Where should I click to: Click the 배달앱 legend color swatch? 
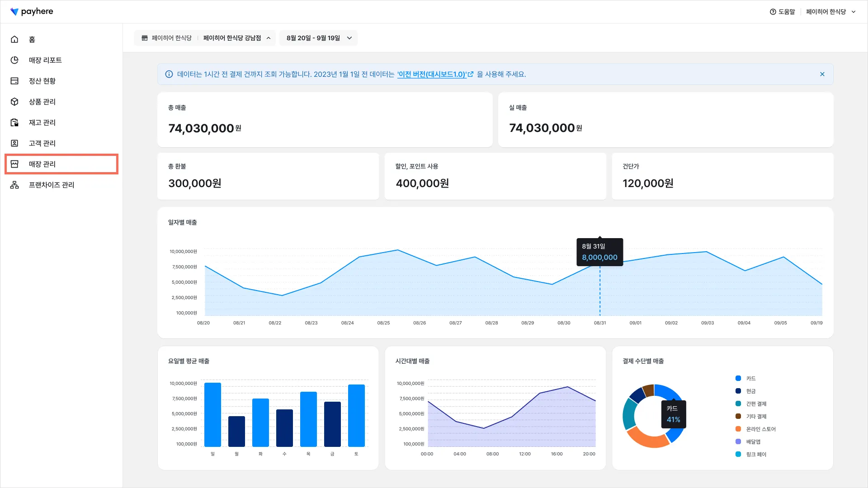tap(738, 441)
